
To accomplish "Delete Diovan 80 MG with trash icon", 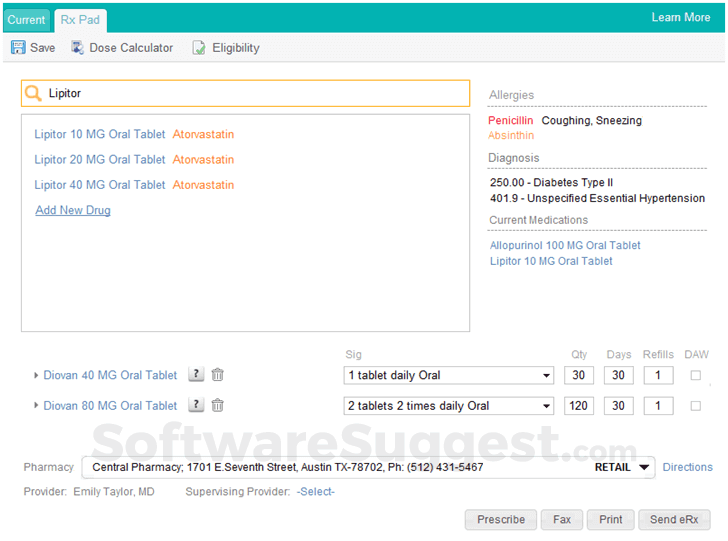I will coord(218,406).
